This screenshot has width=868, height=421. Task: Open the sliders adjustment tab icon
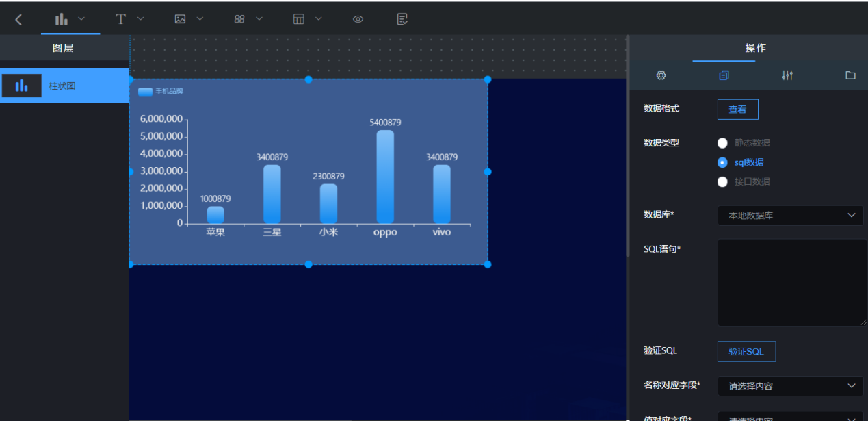click(787, 75)
